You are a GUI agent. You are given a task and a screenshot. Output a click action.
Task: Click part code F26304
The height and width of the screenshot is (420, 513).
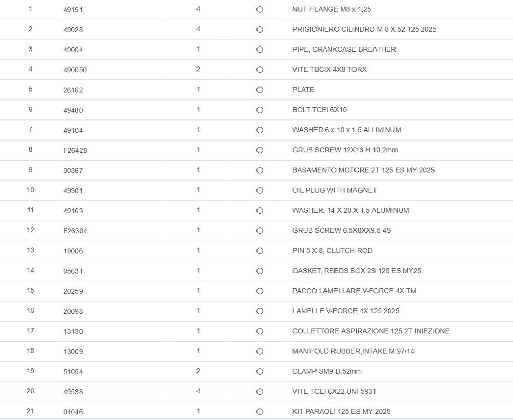(75, 231)
